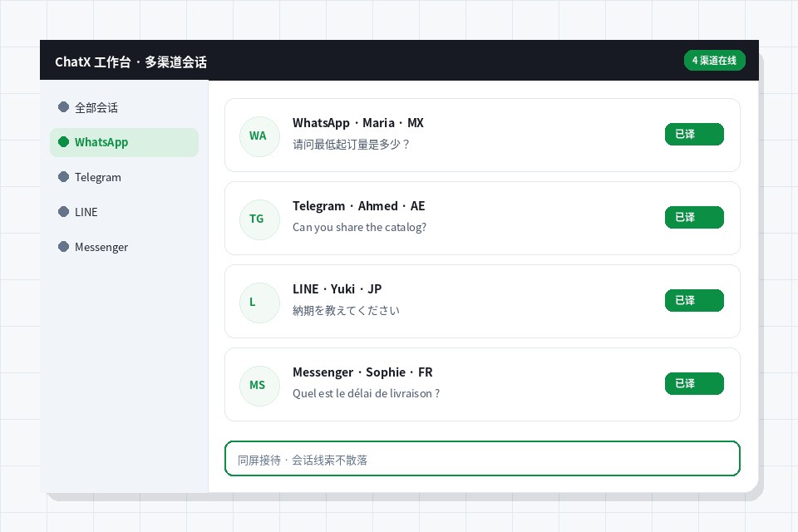This screenshot has width=798, height=532.
Task: Click the gray dot beside Messenger
Action: (x=64, y=246)
